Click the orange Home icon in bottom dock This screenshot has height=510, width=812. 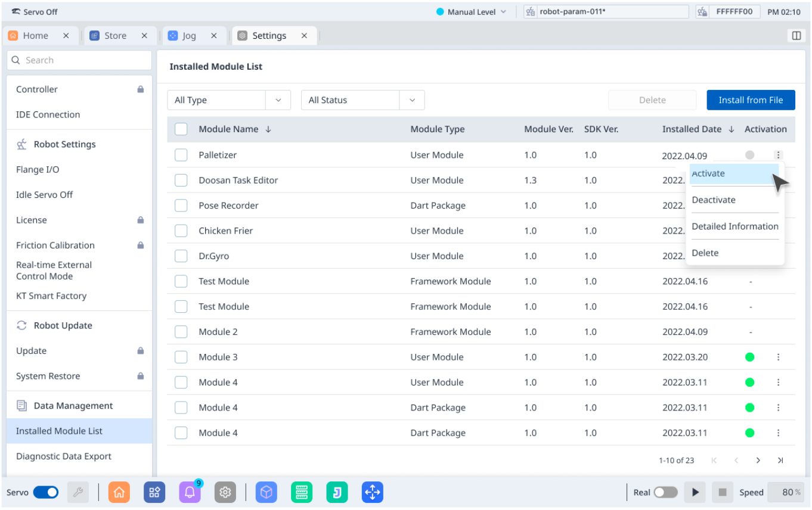(119, 492)
